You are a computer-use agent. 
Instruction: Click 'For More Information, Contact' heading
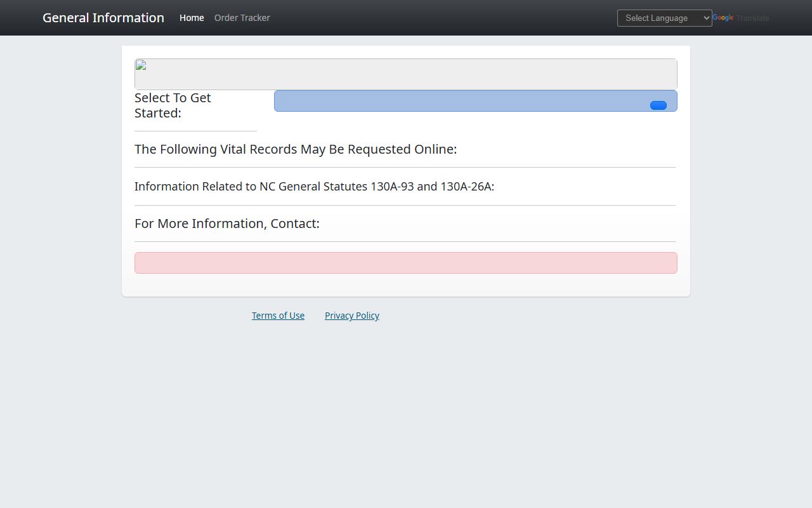[227, 224]
